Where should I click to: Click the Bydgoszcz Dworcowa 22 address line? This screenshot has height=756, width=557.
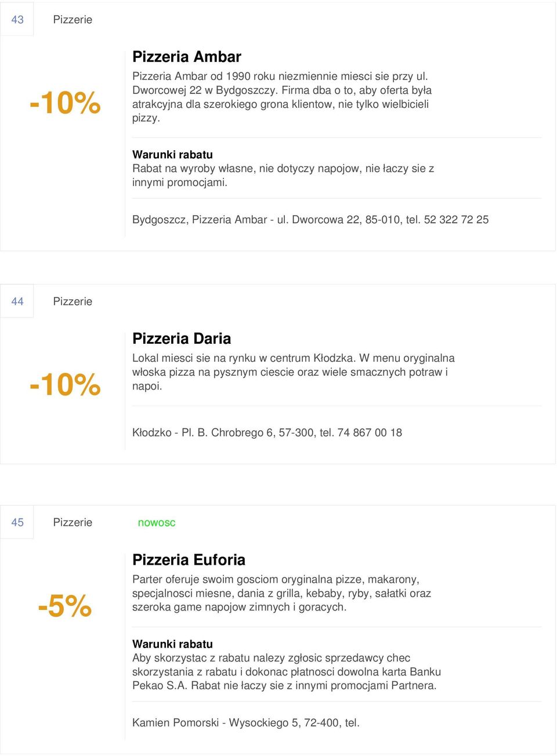[310, 220]
